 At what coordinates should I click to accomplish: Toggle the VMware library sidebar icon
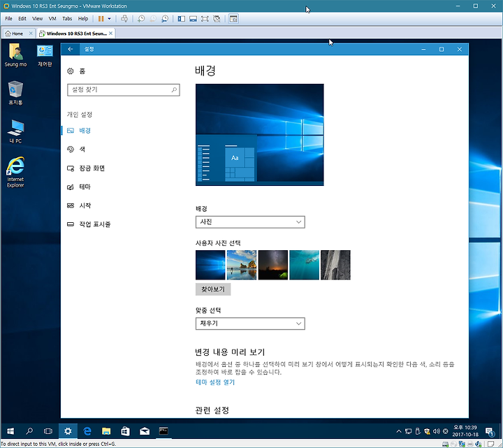pyautogui.click(x=181, y=19)
